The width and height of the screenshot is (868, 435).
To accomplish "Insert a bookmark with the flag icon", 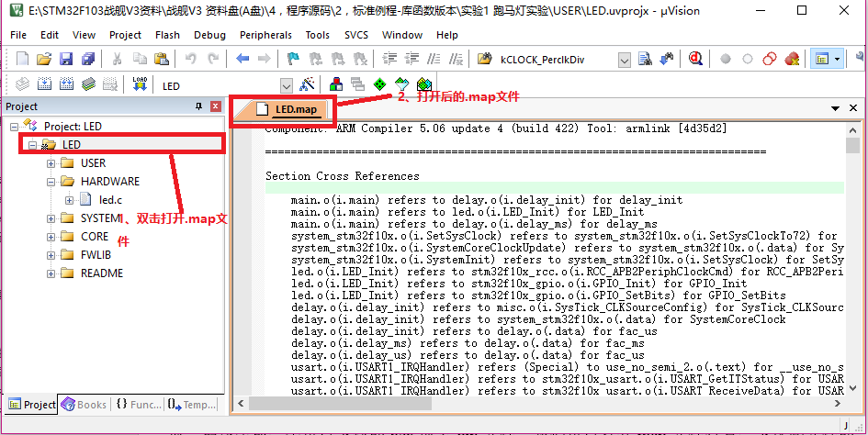I will [293, 59].
